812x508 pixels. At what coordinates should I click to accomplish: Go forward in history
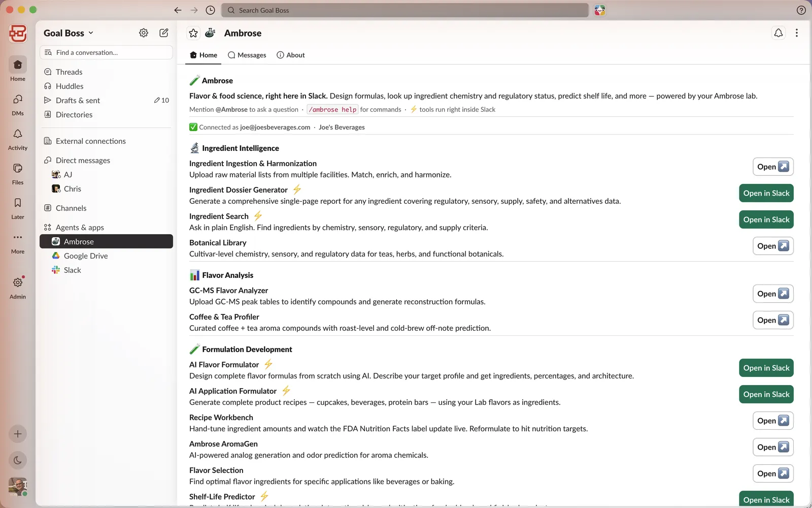[x=194, y=10]
